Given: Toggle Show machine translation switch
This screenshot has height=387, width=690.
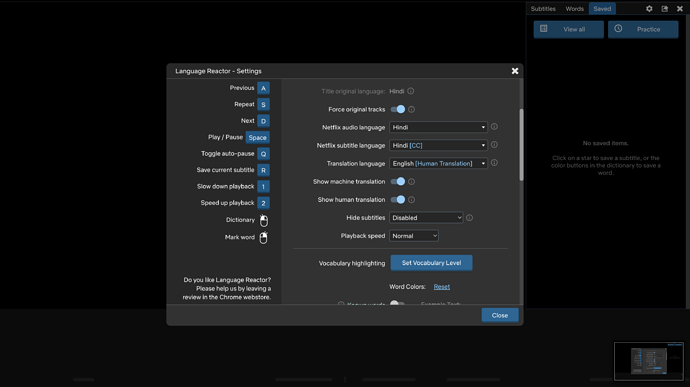Looking at the screenshot, I should click(x=398, y=181).
